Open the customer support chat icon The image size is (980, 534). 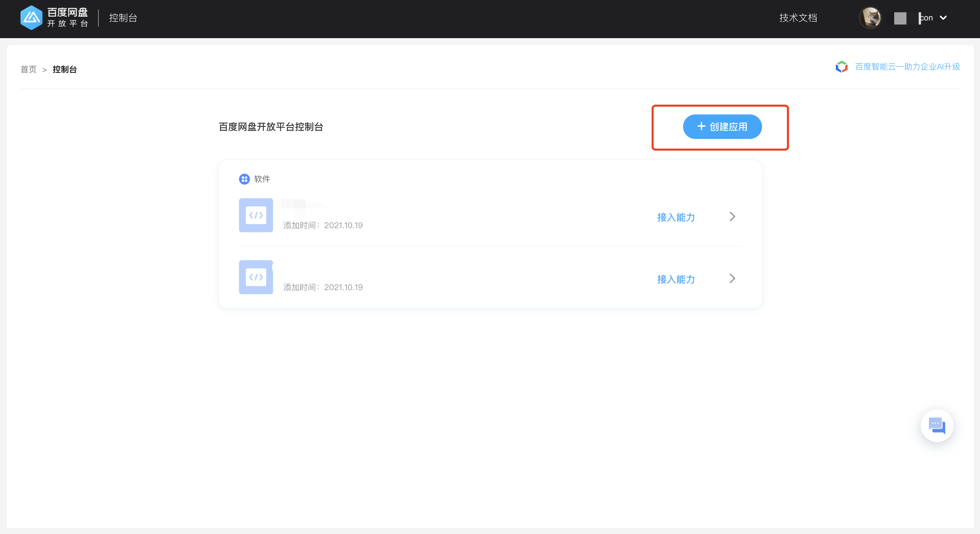pos(937,425)
